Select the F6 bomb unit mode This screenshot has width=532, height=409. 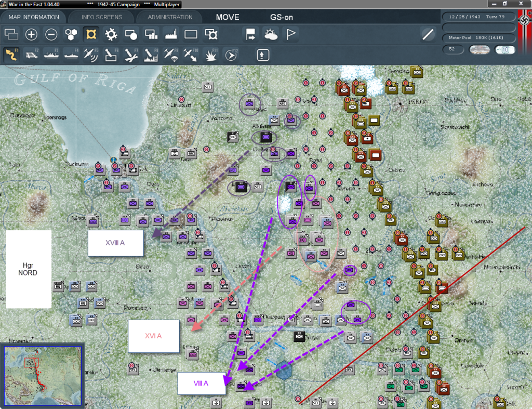click(111, 55)
